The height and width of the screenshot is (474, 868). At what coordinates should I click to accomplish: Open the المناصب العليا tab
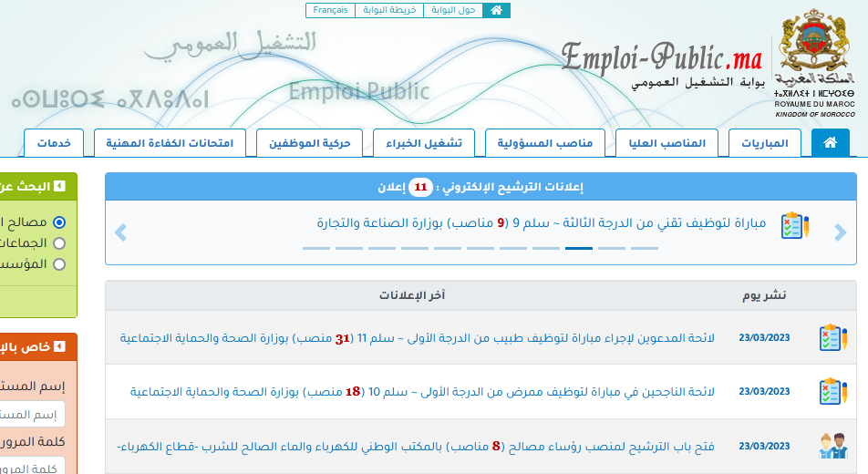click(666, 143)
